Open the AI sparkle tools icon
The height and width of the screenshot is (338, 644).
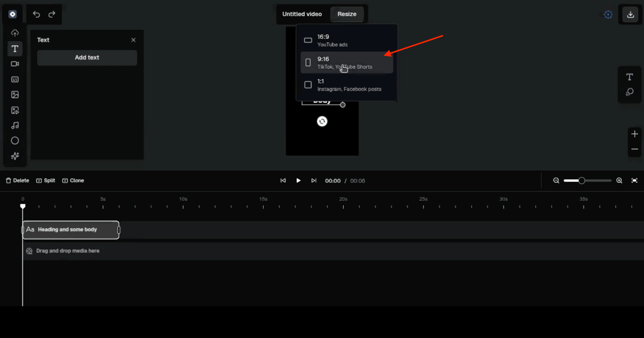pos(15,156)
